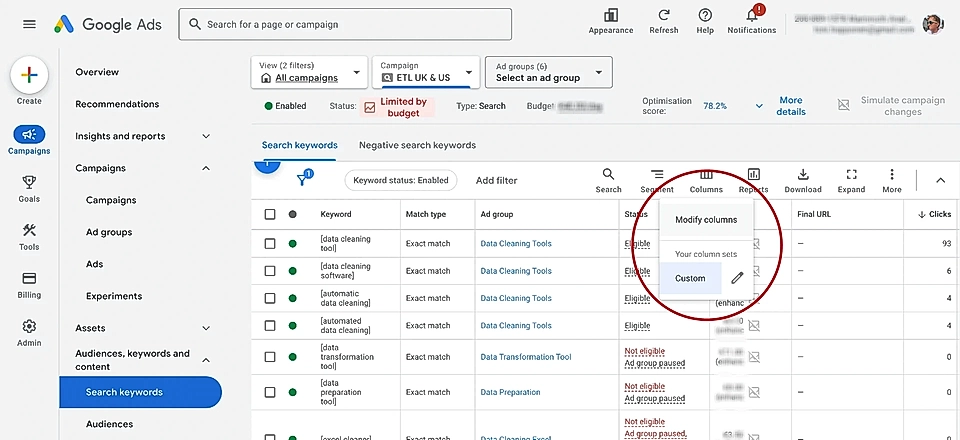This screenshot has width=960, height=440.
Task: Open Recommendations in side navigation
Action: [x=117, y=104]
